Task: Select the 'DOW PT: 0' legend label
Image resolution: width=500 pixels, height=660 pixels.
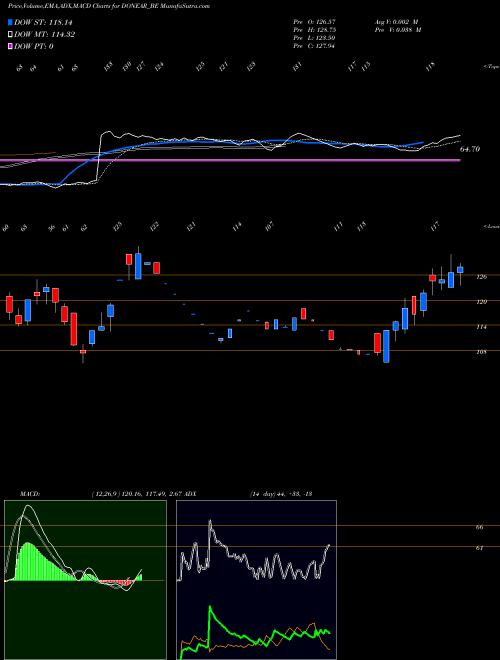Action: click(x=33, y=46)
